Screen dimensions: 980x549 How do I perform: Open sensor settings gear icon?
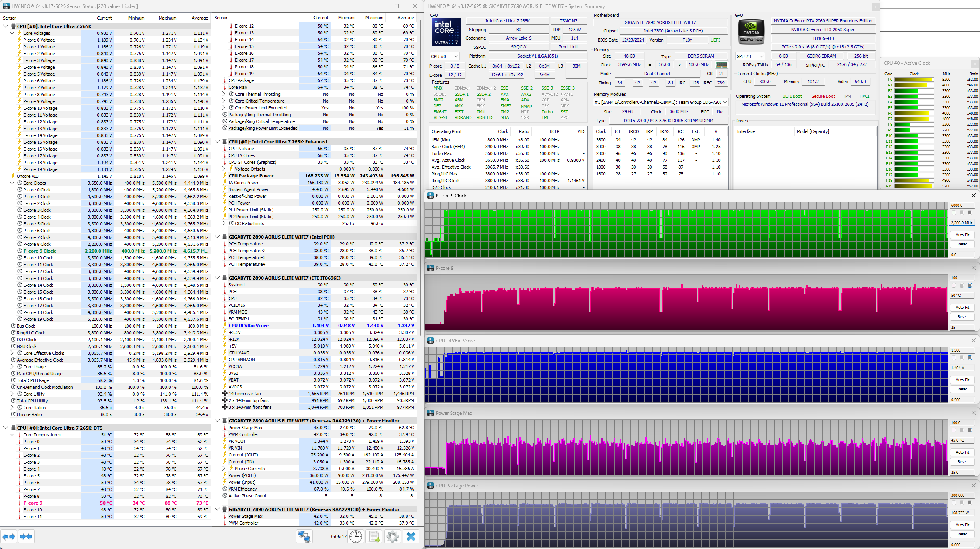coord(393,537)
